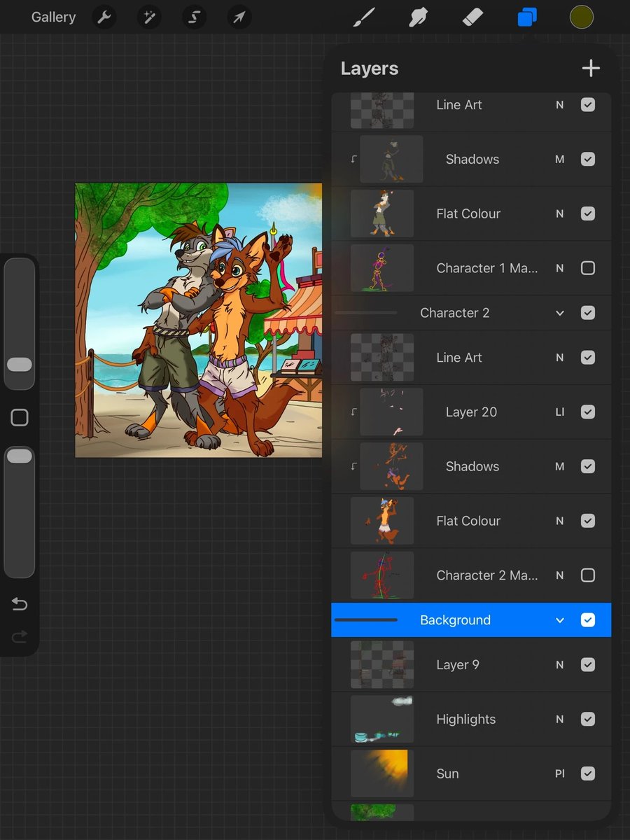This screenshot has width=630, height=840.
Task: Tap the square Modify button between sliders
Action: pos(20,418)
